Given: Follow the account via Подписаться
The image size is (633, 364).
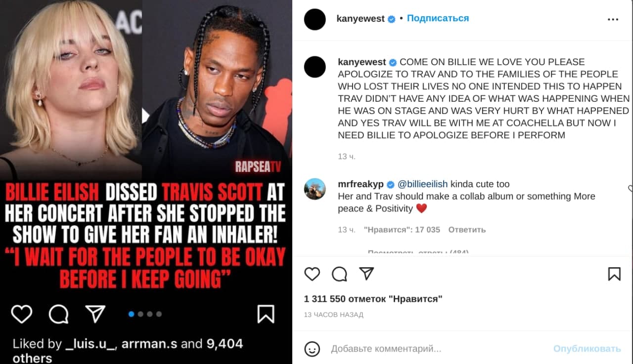Looking at the screenshot, I should point(438,18).
